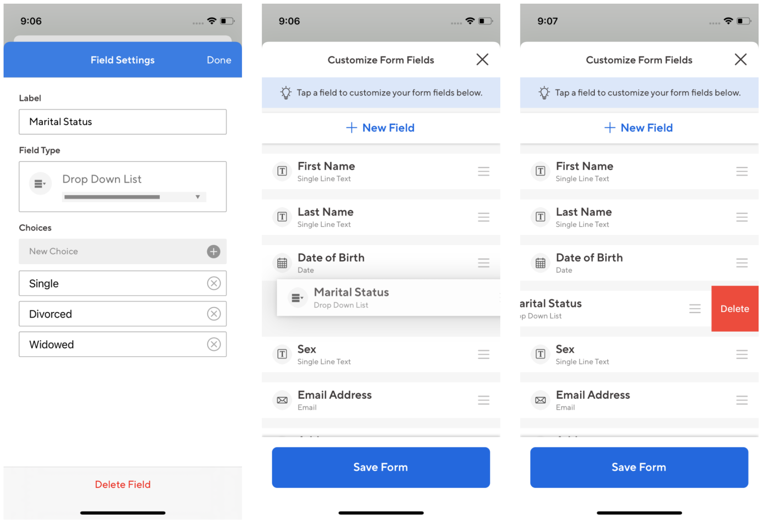Add new choice with plus icon
The height and width of the screenshot is (532, 765).
(x=214, y=251)
